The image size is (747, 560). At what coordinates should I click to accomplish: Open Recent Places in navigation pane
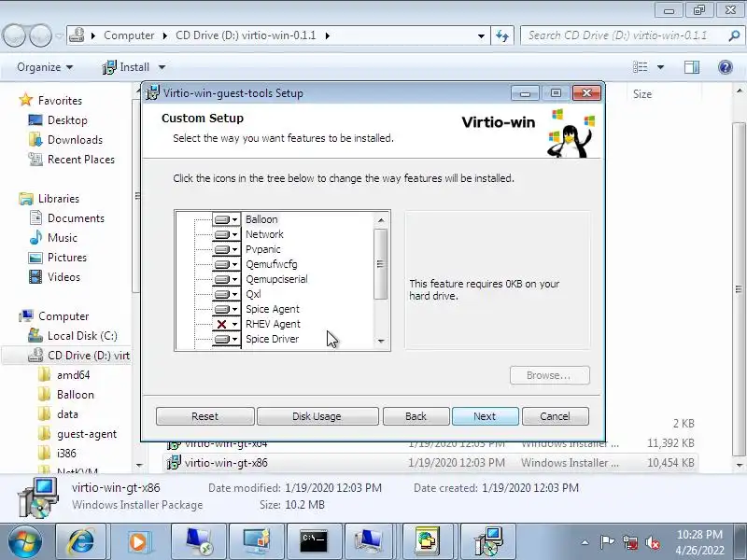click(81, 159)
